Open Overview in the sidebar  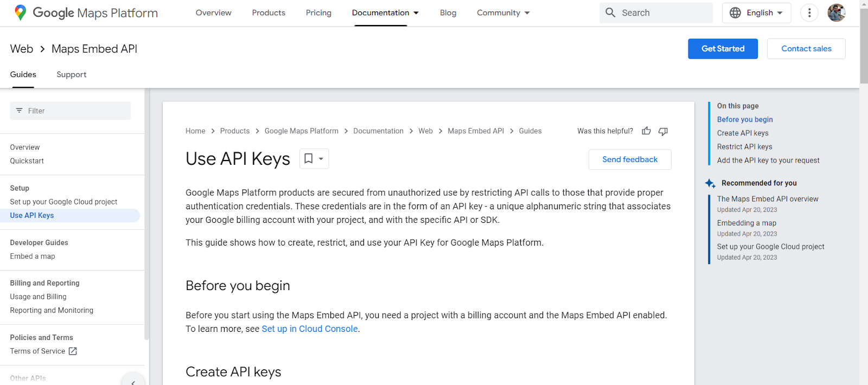25,147
